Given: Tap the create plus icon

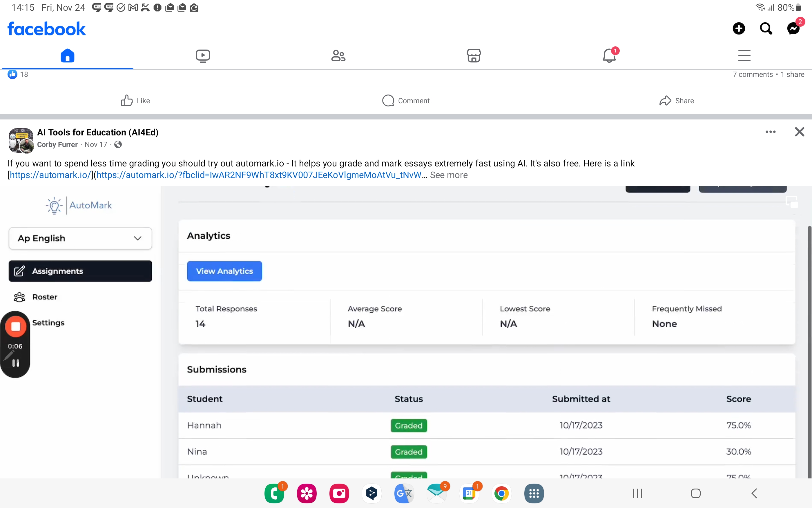Looking at the screenshot, I should pyautogui.click(x=739, y=28).
